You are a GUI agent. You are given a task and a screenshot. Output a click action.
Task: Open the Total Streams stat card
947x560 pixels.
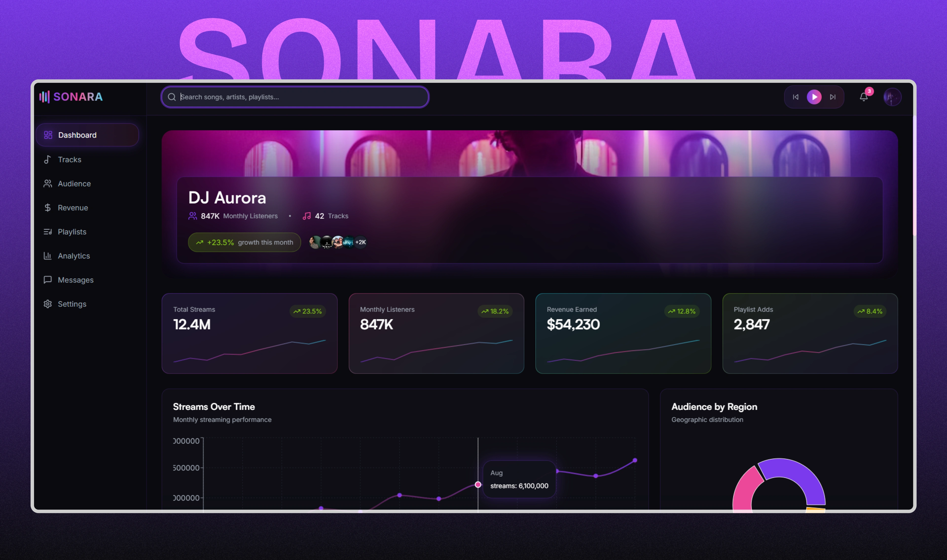click(x=249, y=333)
